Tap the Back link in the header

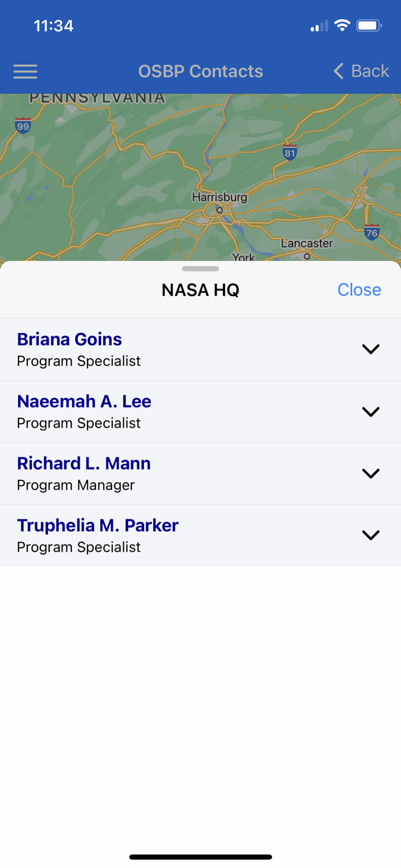pyautogui.click(x=369, y=71)
